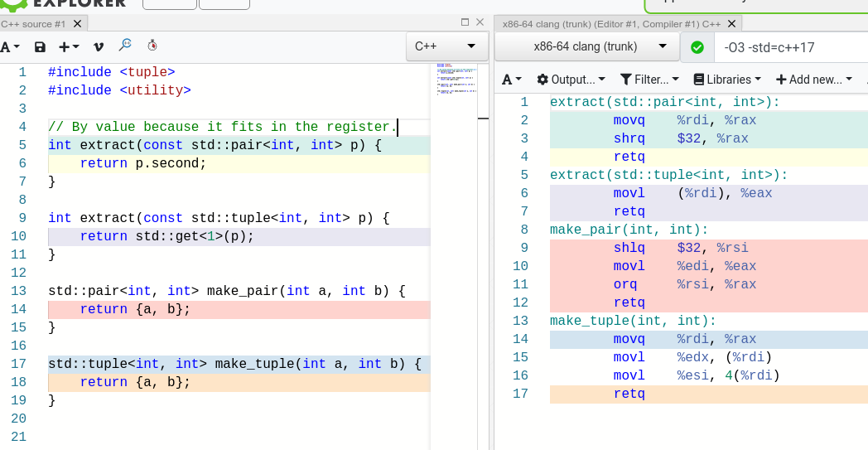The width and height of the screenshot is (868, 450).
Task: Open the editor font size dropdown
Action: pos(9,47)
